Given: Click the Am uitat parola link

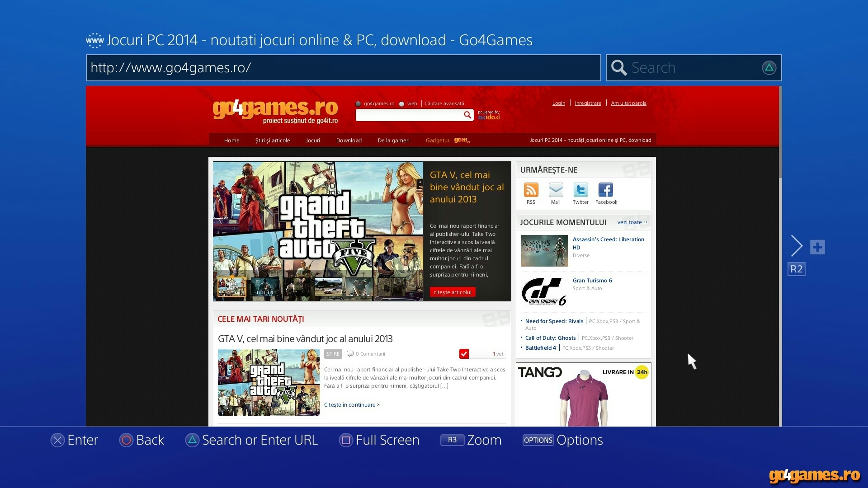Looking at the screenshot, I should [629, 103].
